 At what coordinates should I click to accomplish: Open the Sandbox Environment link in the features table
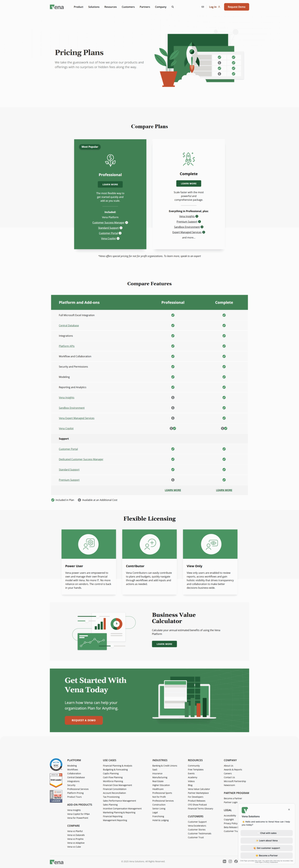(x=72, y=408)
